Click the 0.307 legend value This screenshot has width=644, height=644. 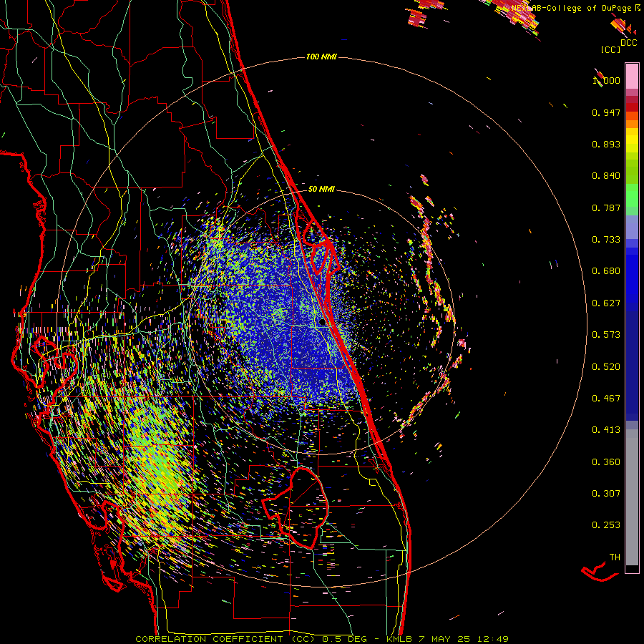pyautogui.click(x=606, y=494)
